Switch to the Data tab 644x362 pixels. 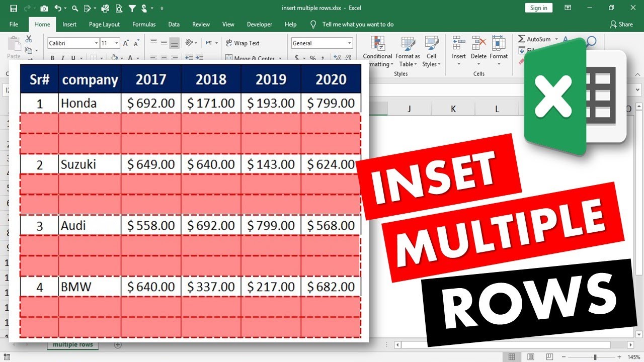174,24
